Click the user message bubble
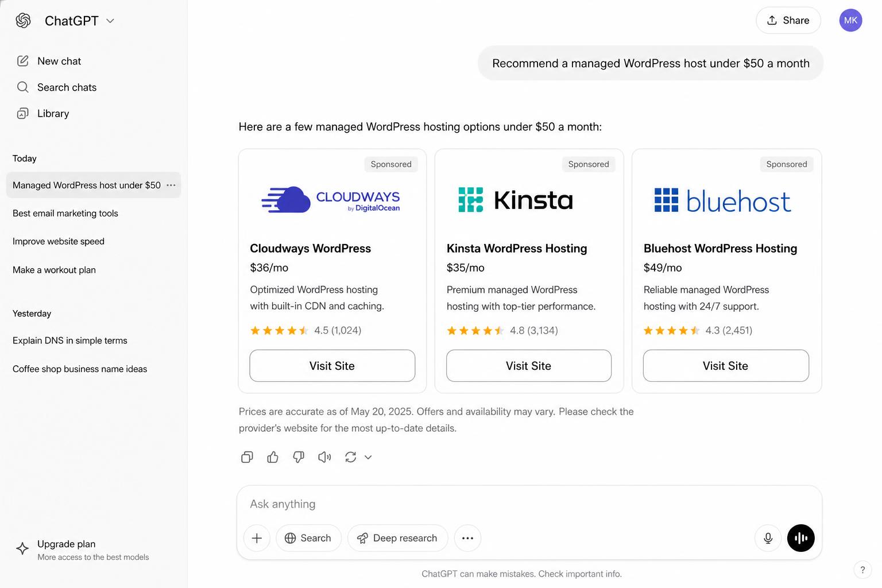The image size is (882, 588). pyautogui.click(x=651, y=63)
